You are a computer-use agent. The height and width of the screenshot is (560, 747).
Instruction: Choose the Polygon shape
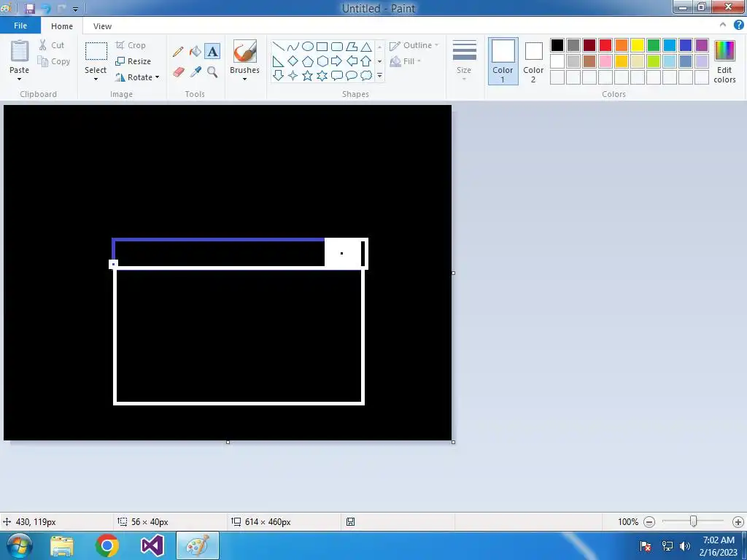tap(352, 47)
